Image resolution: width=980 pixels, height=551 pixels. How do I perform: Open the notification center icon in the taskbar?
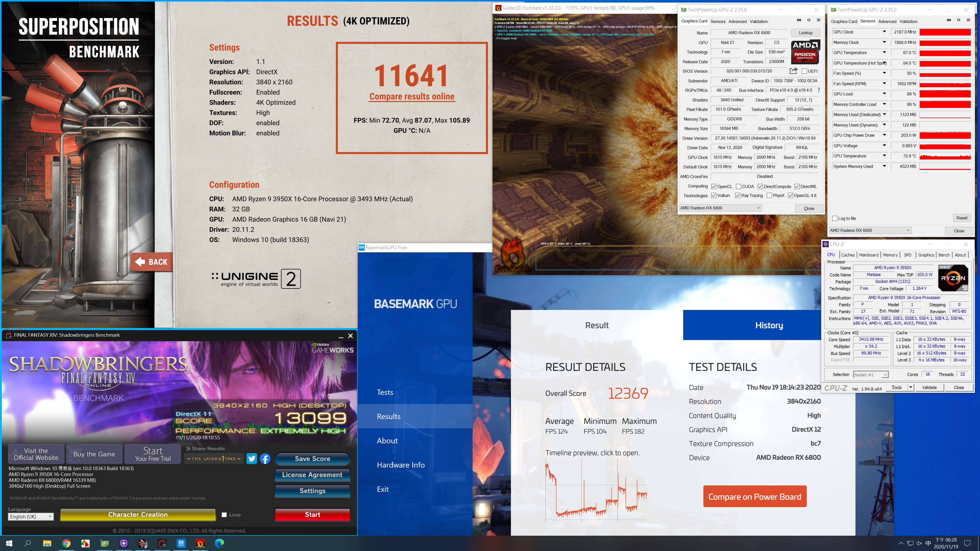click(967, 543)
